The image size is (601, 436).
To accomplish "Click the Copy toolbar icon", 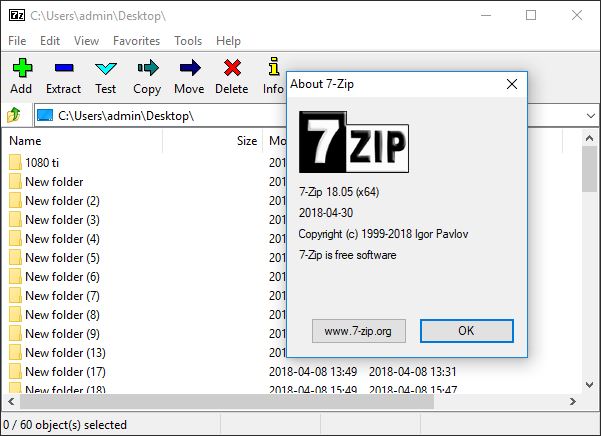I will (148, 68).
